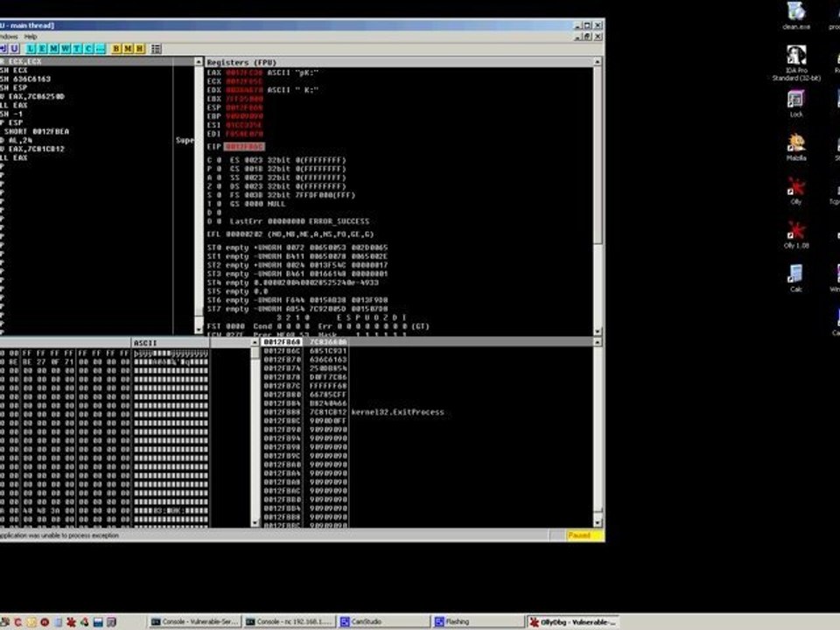Click the yellow 'Paused' status indicator
Viewport: 840px width, 630px height.
point(585,535)
